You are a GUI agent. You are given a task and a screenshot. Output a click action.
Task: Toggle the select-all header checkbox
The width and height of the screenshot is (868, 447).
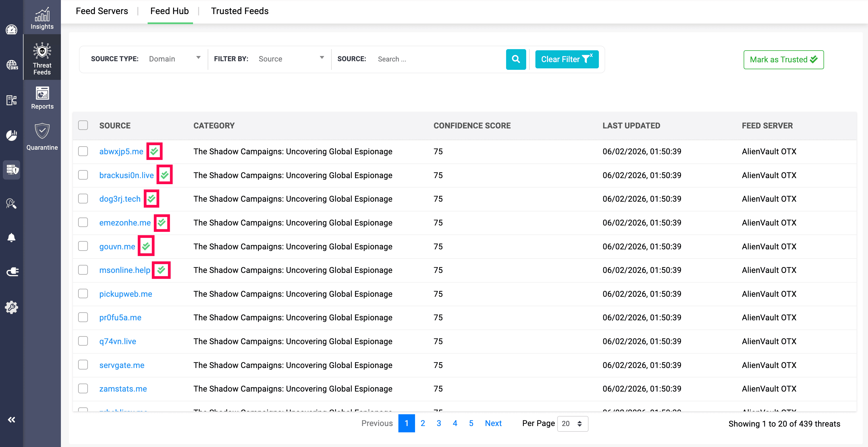(x=83, y=125)
